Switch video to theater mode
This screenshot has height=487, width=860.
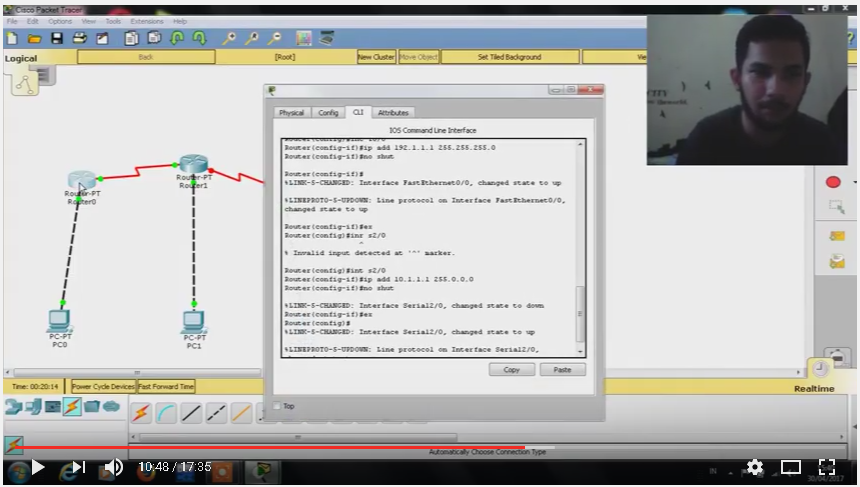791,467
